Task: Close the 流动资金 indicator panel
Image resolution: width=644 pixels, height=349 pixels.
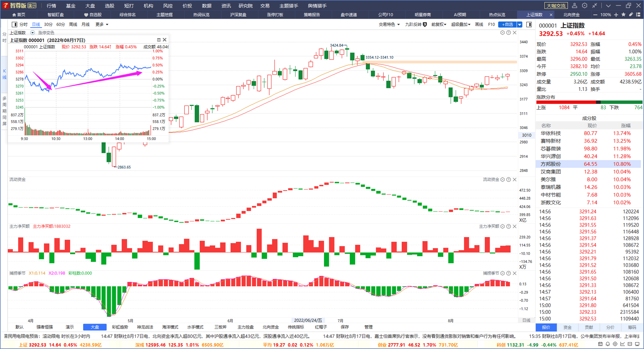Action: click(x=515, y=179)
